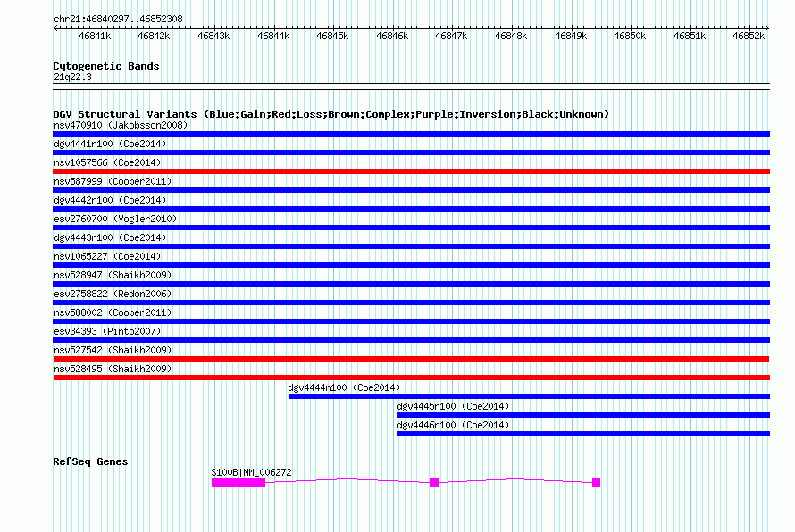Select the large magenta S100B exon block

[x=238, y=483]
